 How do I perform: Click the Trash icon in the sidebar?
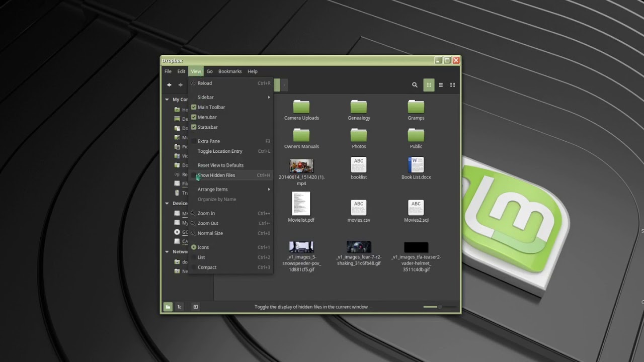(177, 193)
